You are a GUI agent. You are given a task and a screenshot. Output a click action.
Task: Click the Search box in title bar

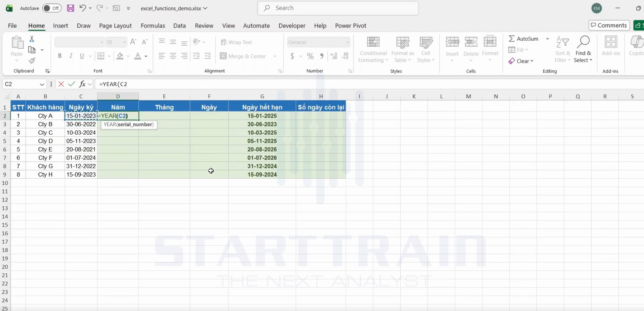point(338,8)
